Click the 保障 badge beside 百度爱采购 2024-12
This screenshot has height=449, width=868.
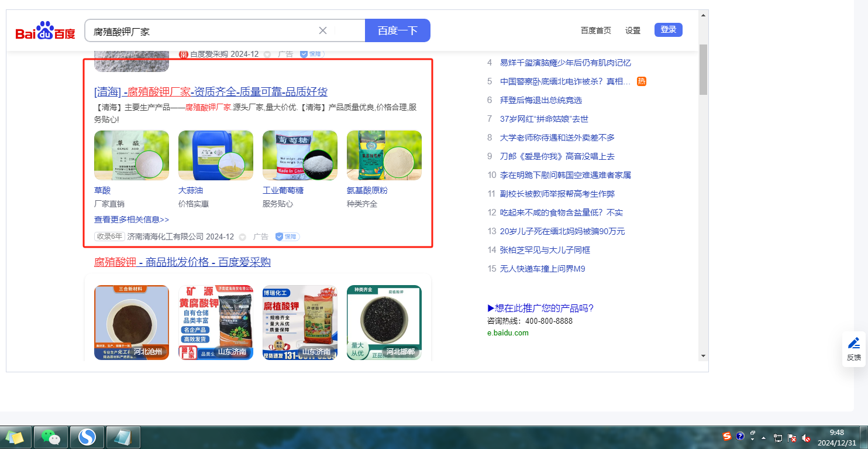click(x=312, y=54)
